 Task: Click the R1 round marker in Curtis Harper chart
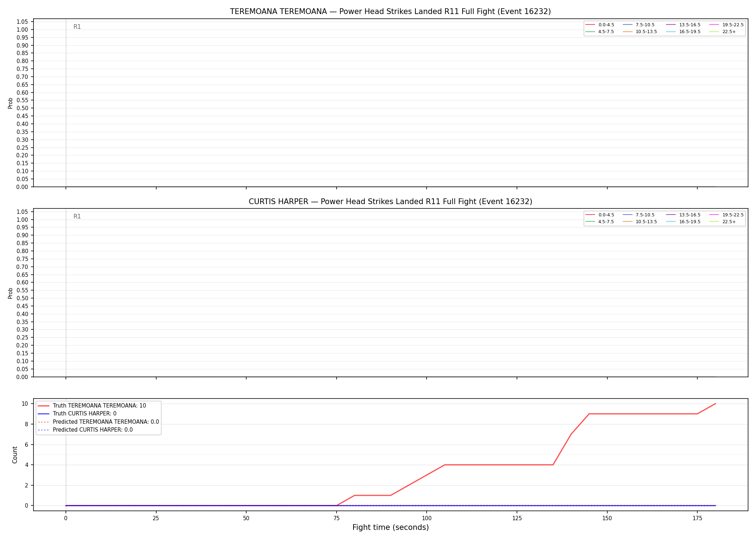77,216
